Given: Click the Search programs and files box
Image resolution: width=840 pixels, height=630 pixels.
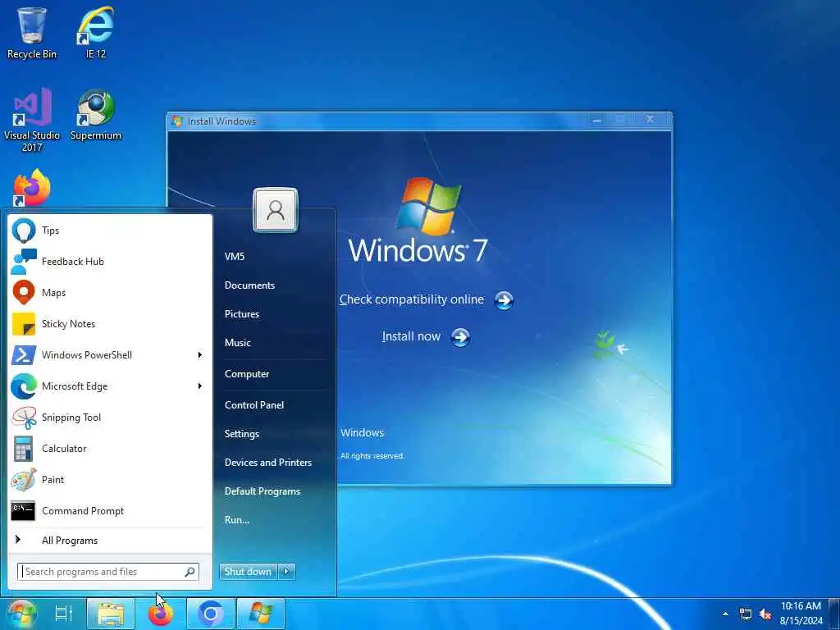Looking at the screenshot, I should (107, 572).
